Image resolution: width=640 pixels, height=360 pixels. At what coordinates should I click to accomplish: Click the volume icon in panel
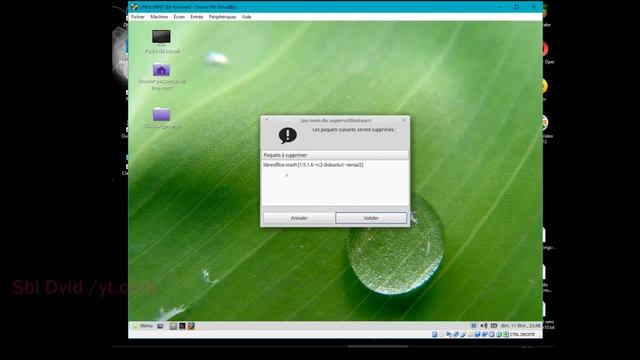[484, 326]
